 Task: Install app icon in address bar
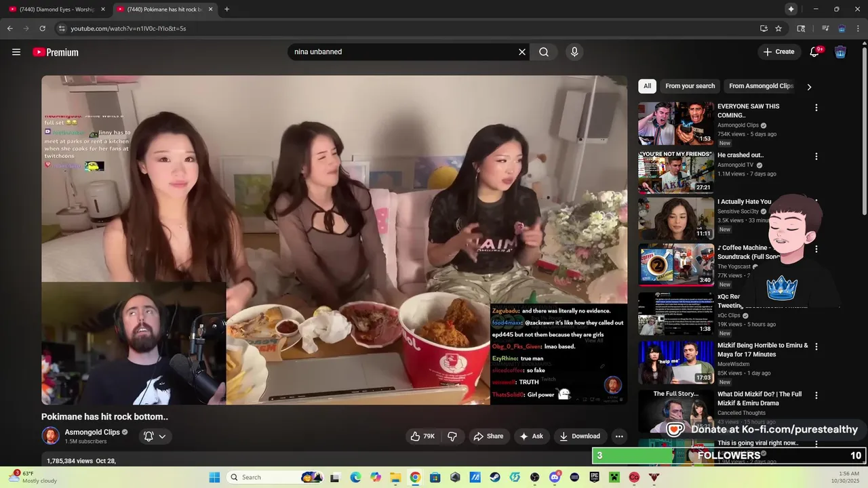(x=764, y=28)
